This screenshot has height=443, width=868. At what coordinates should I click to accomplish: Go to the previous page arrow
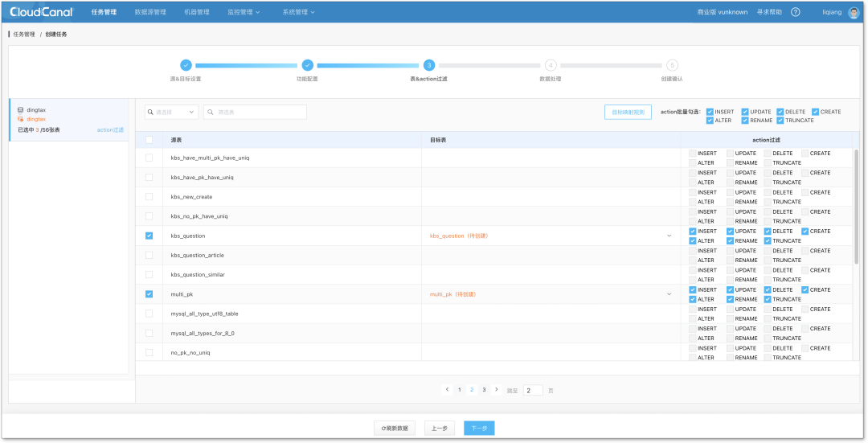[x=448, y=390]
